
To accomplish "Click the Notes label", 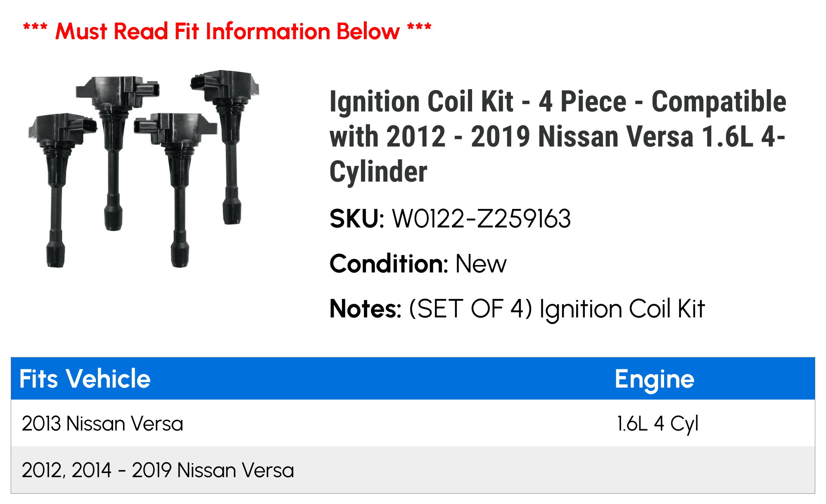I will click(x=366, y=309).
